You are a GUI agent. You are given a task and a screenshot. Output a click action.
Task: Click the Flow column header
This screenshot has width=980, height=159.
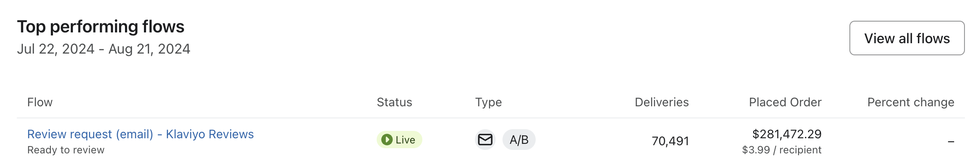(x=40, y=102)
